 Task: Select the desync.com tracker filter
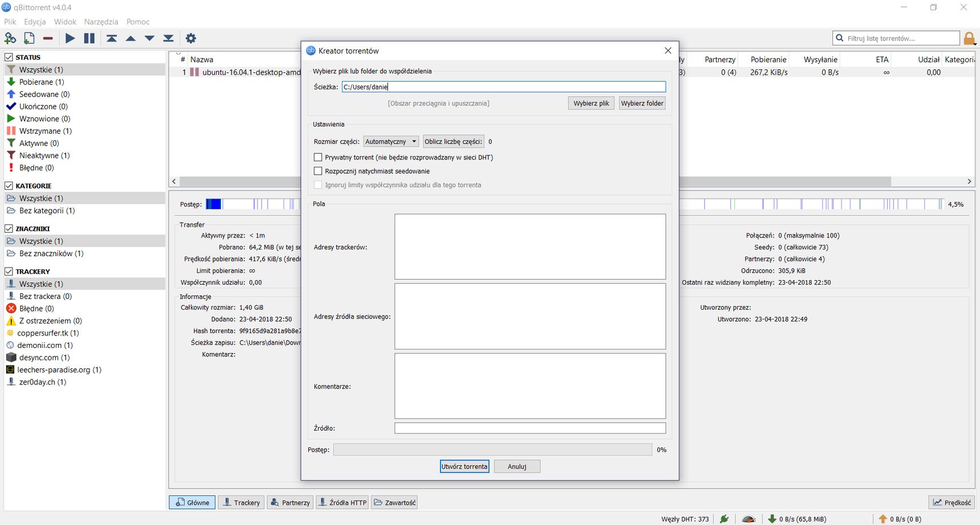[x=85, y=357]
